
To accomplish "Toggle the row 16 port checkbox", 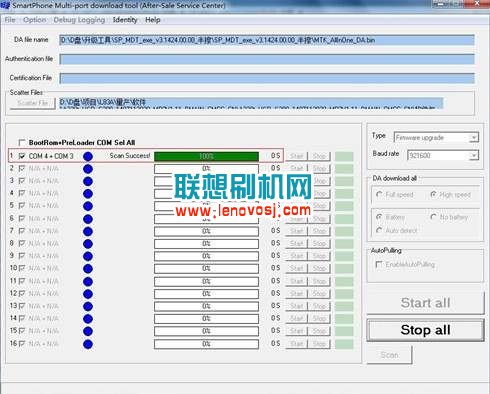I will click(x=22, y=344).
